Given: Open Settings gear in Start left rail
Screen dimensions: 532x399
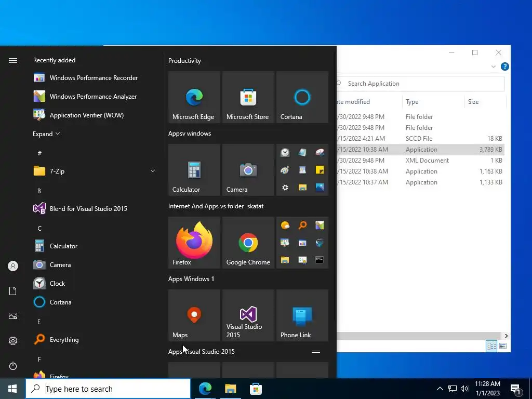Looking at the screenshot, I should 13,341.
